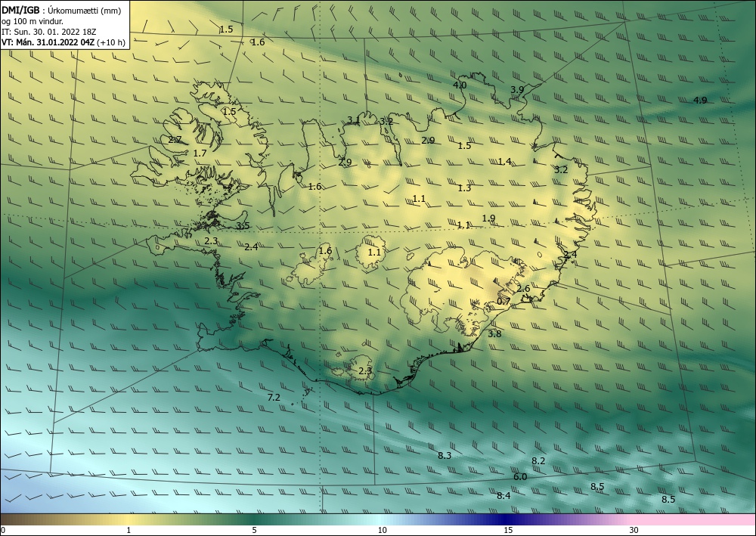
Task: Click the map value 8.3
Action: [x=445, y=455]
